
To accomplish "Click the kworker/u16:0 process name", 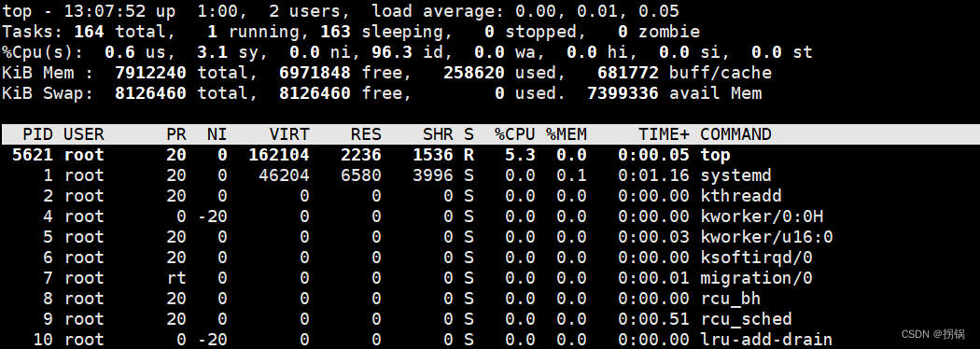I will (x=766, y=237).
